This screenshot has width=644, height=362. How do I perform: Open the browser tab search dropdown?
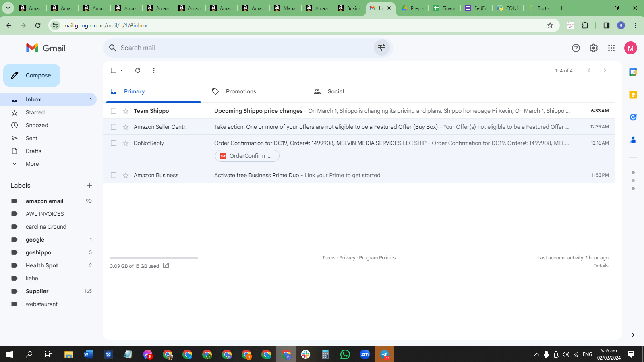point(8,8)
